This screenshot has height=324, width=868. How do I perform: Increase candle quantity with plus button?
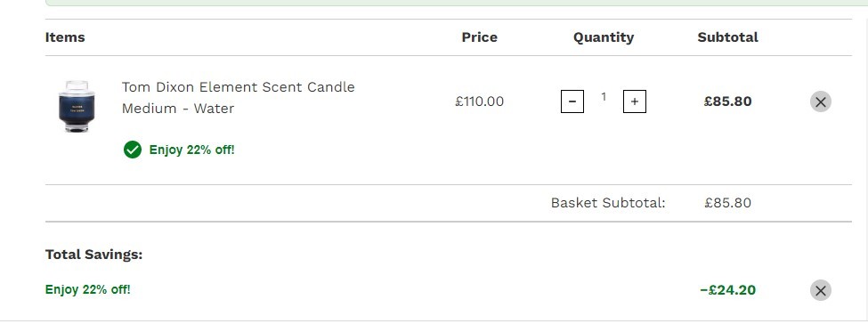pos(635,101)
